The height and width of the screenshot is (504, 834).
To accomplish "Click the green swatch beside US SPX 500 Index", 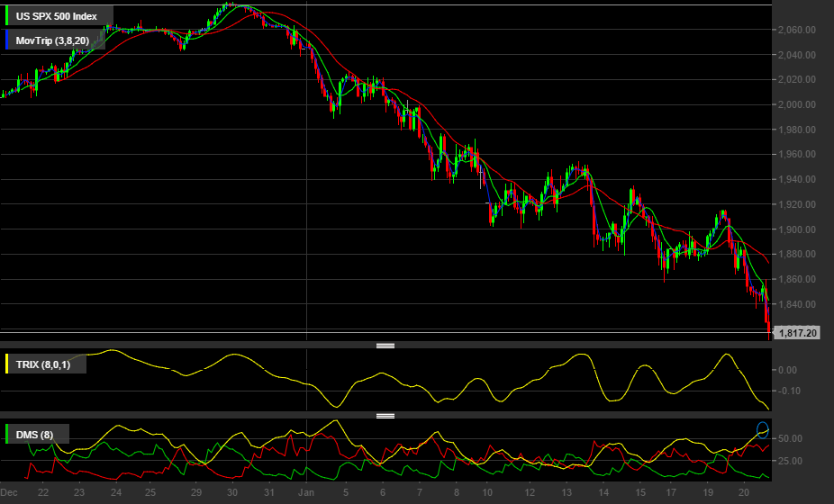I will point(6,16).
